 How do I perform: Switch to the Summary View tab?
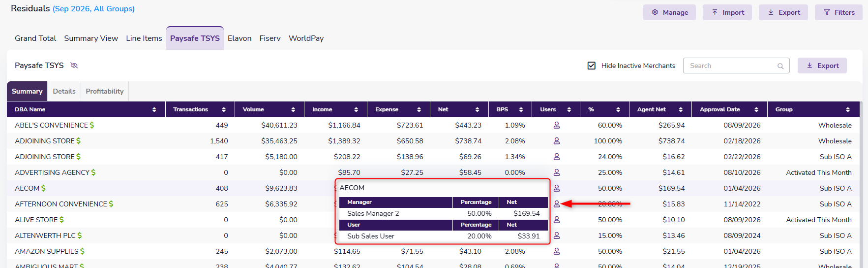(91, 38)
